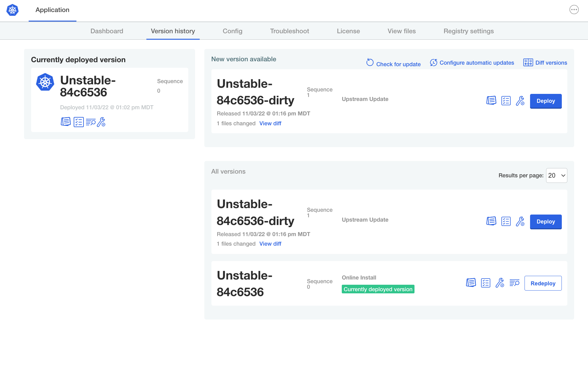Open release notes for the new Unstable-84c6536-dirty version
The image size is (588, 378).
[492, 100]
